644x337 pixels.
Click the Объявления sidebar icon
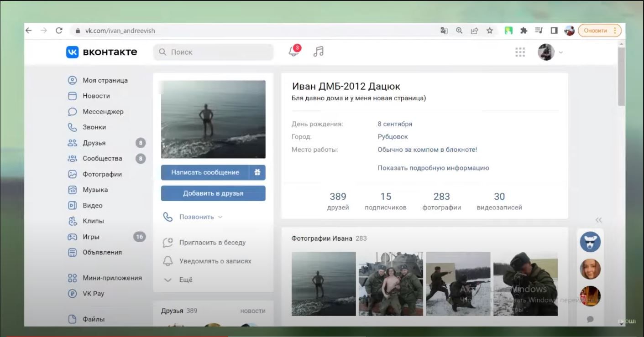click(x=72, y=252)
